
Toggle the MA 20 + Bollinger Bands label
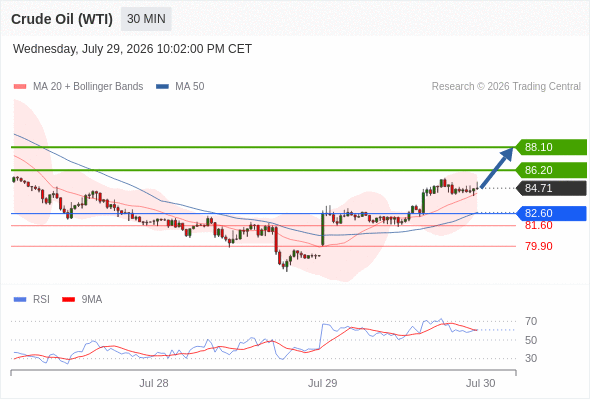88,87
